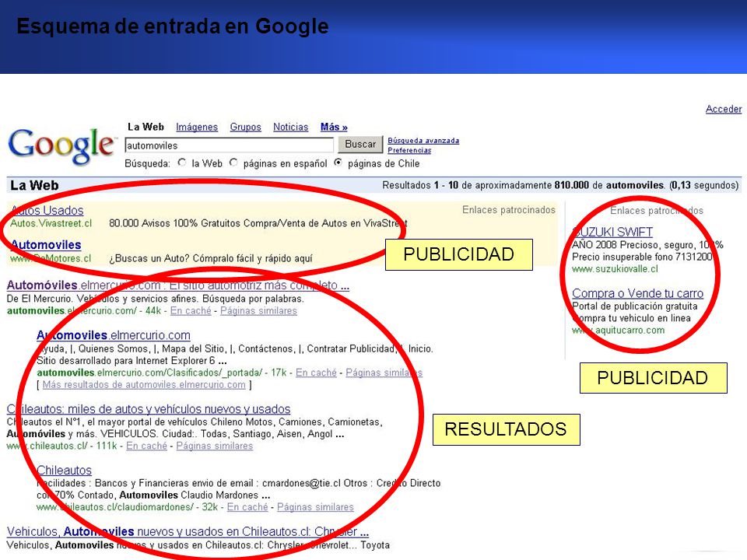Screen dimensions: 747x560
Task: Open 'Vehiculos, Automoviles nuevos y usados' result
Action: [x=188, y=531]
